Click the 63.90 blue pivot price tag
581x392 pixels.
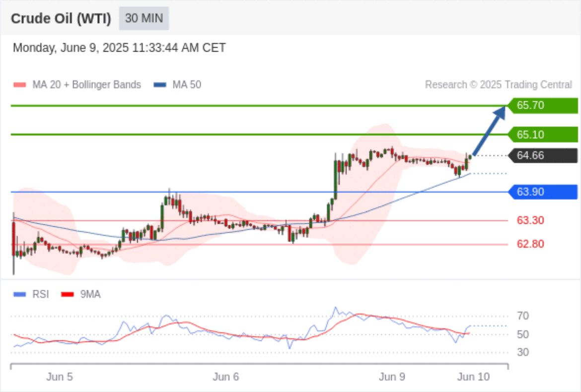[542, 192]
